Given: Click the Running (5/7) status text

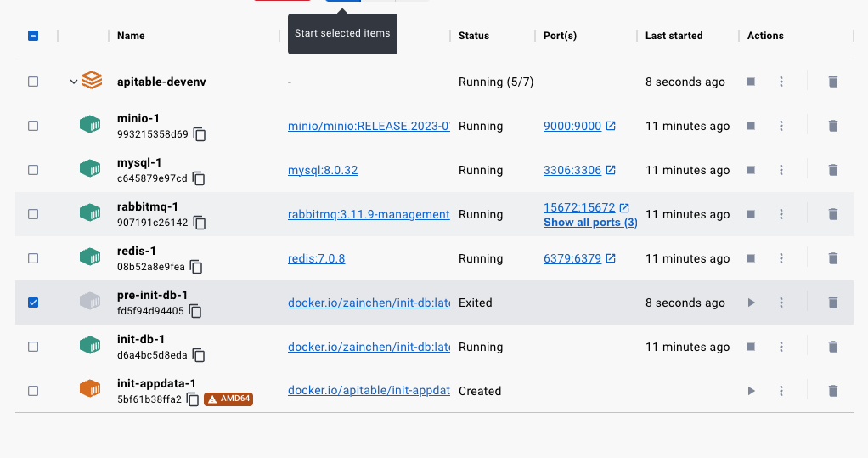Looking at the screenshot, I should click(x=496, y=82).
